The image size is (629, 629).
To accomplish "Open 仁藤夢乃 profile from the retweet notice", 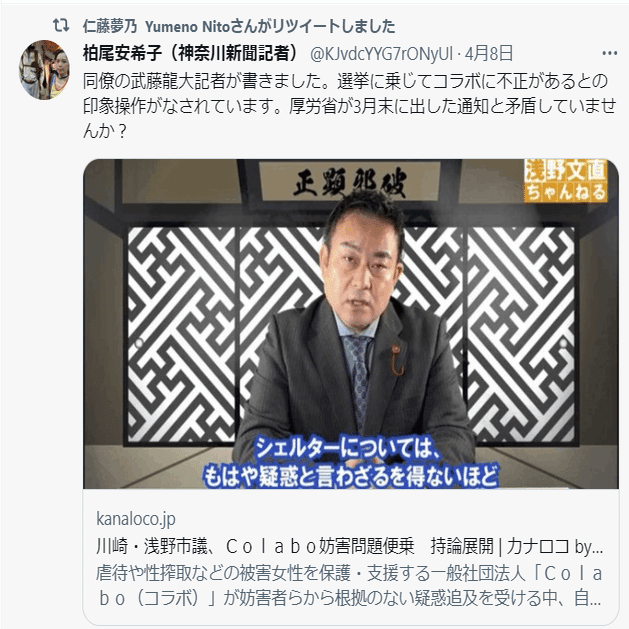I will 110,26.
